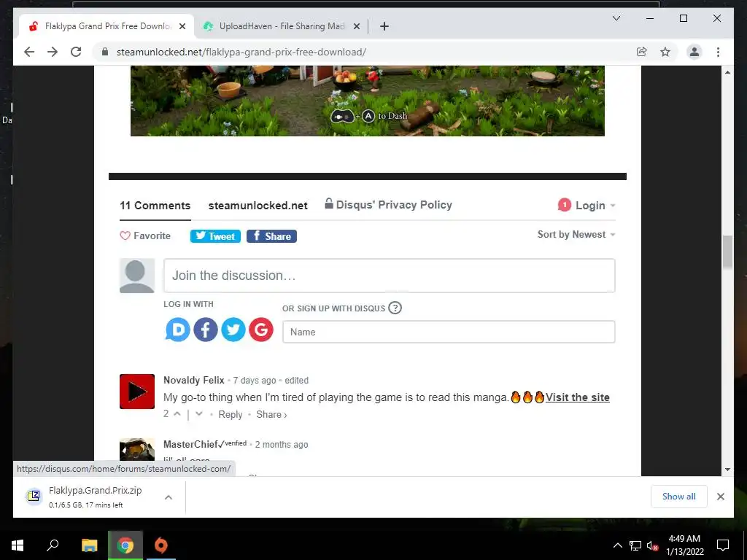Reply to Novaldy Felix's comment
Screen dimensions: 747x560
point(231,415)
